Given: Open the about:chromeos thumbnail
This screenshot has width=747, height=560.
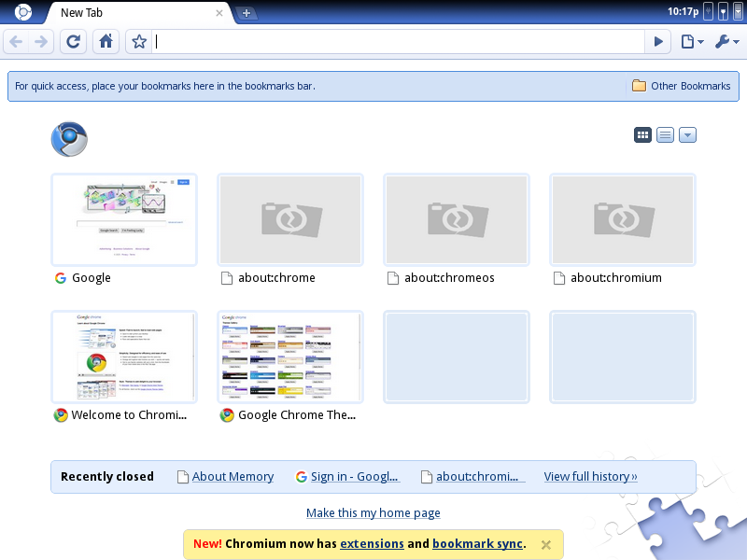Looking at the screenshot, I should (457, 219).
